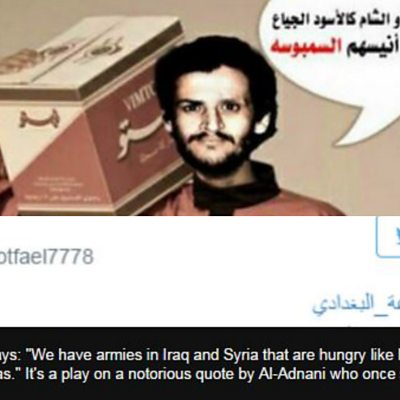Open the otfael7778 profile handle
This screenshot has width=400, height=400.
point(47,257)
